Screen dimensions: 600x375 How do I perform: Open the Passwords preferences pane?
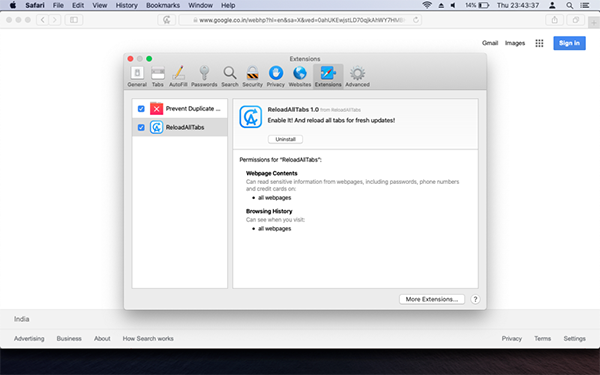204,77
